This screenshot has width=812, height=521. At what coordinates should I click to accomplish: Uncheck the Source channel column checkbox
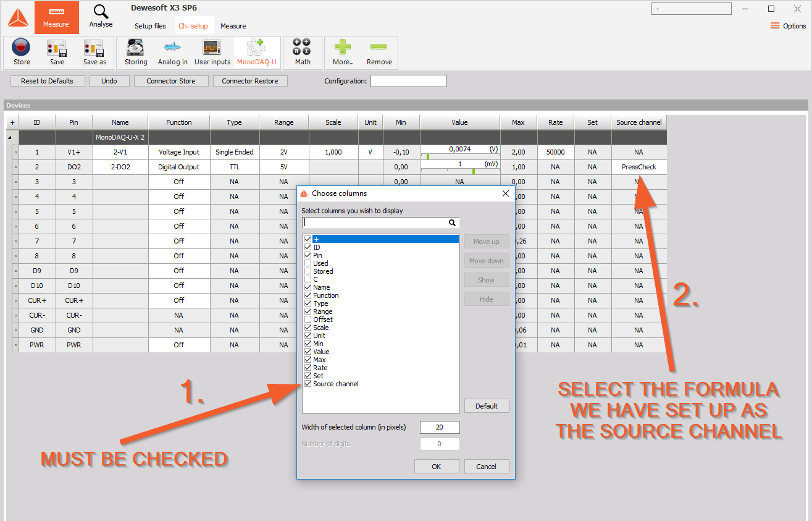(x=308, y=384)
